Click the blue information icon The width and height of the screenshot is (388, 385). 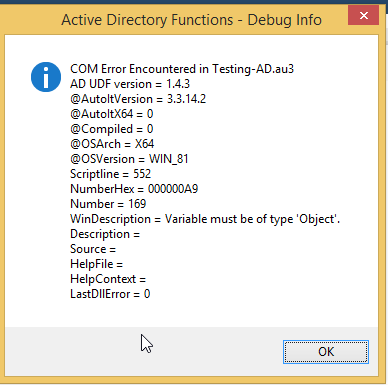(46, 77)
